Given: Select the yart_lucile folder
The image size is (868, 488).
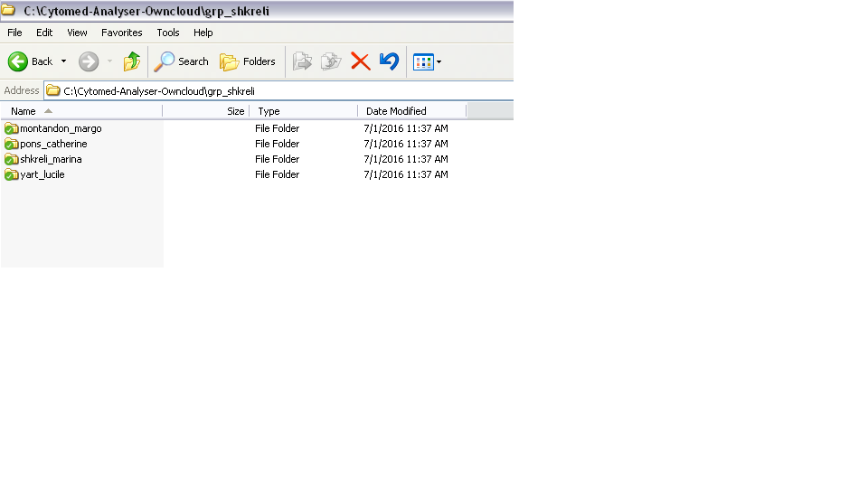Looking at the screenshot, I should click(x=42, y=174).
